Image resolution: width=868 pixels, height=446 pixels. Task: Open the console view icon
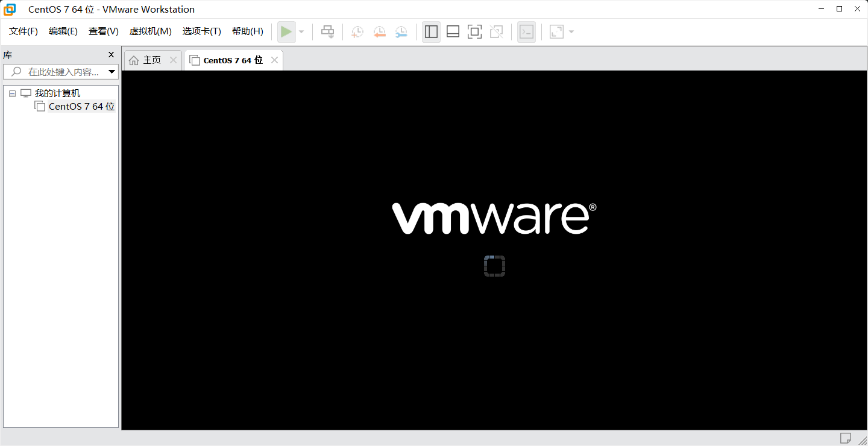526,32
